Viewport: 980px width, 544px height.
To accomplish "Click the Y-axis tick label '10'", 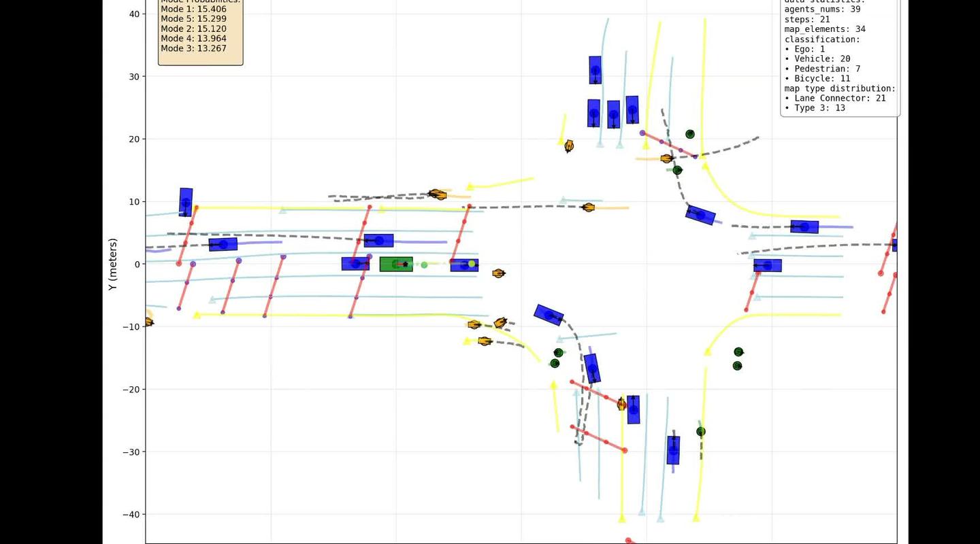I will (x=133, y=202).
